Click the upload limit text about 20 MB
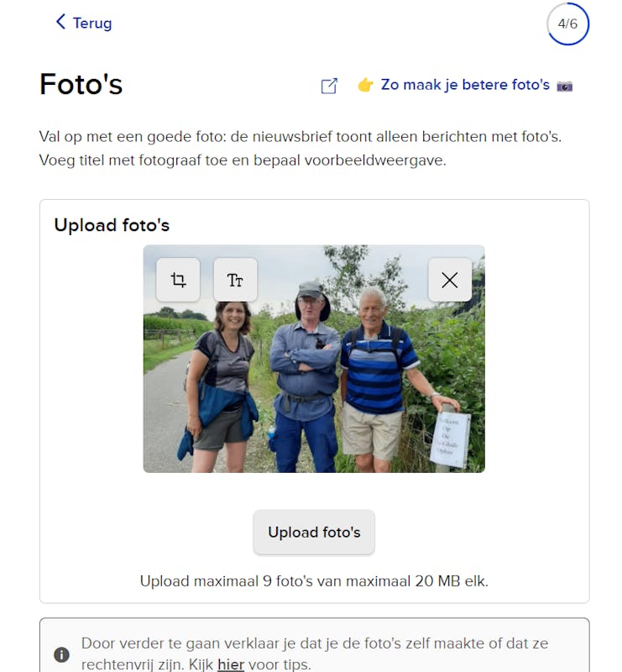622x672 pixels. click(x=314, y=580)
